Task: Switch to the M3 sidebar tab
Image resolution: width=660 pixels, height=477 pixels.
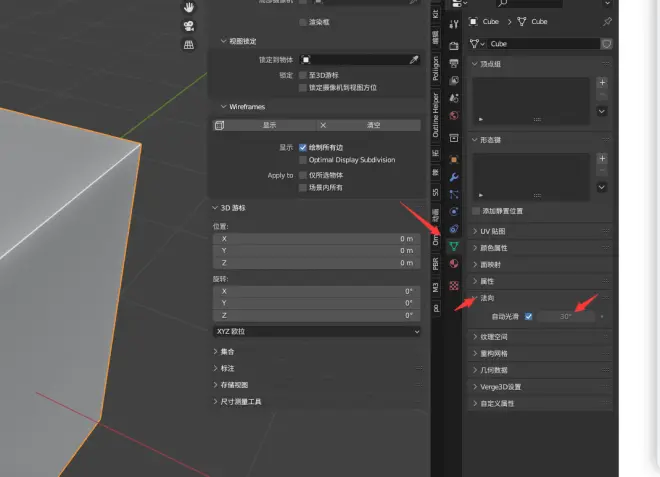Action: [x=436, y=288]
